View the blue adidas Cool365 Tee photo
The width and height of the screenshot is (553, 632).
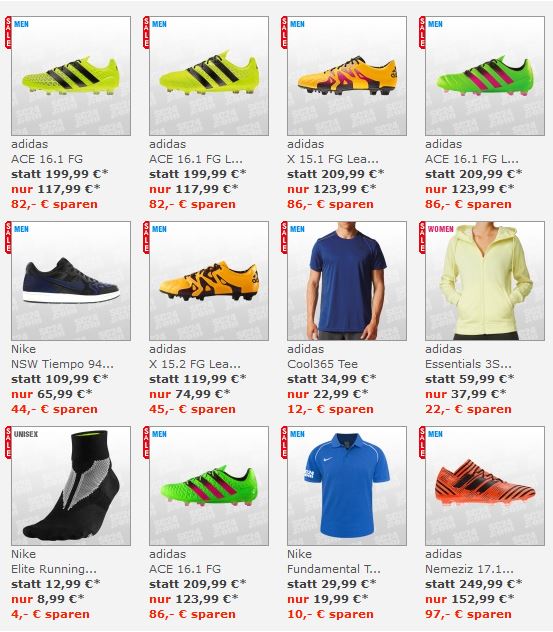pos(347,281)
